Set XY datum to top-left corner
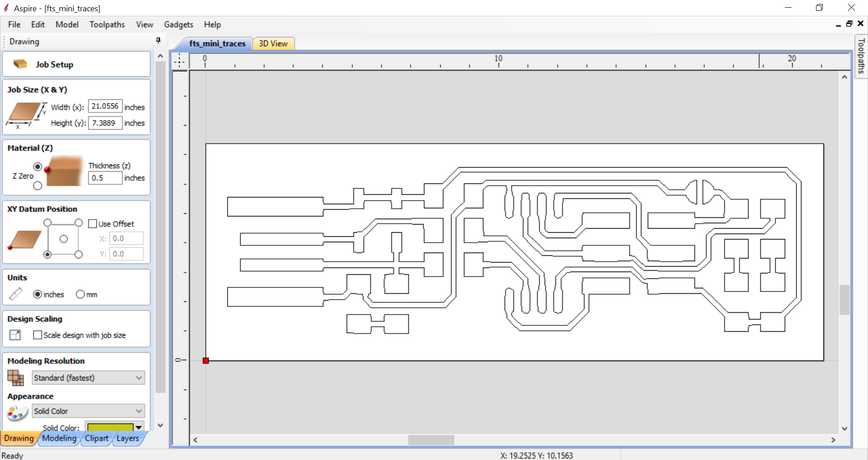This screenshot has width=868, height=460. coord(47,223)
